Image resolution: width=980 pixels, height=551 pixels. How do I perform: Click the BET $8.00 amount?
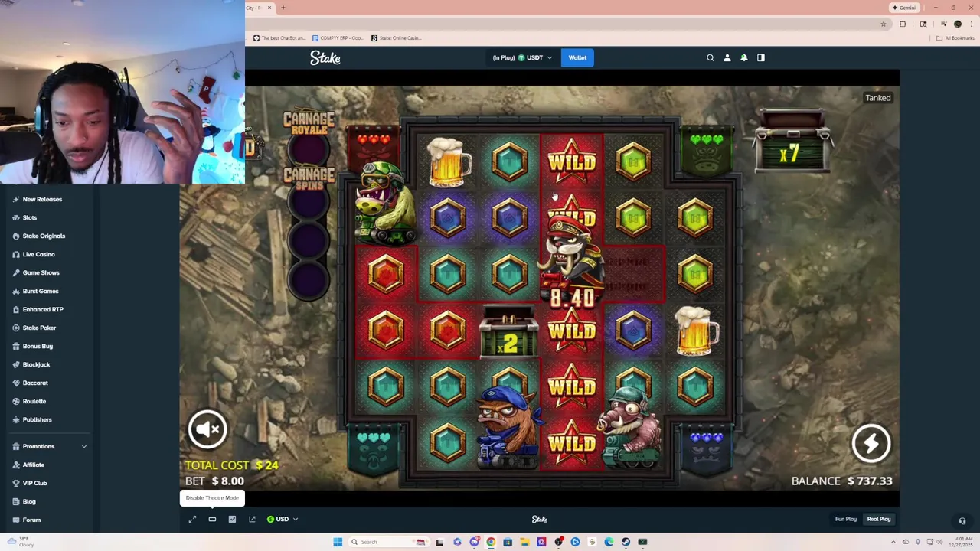(214, 481)
